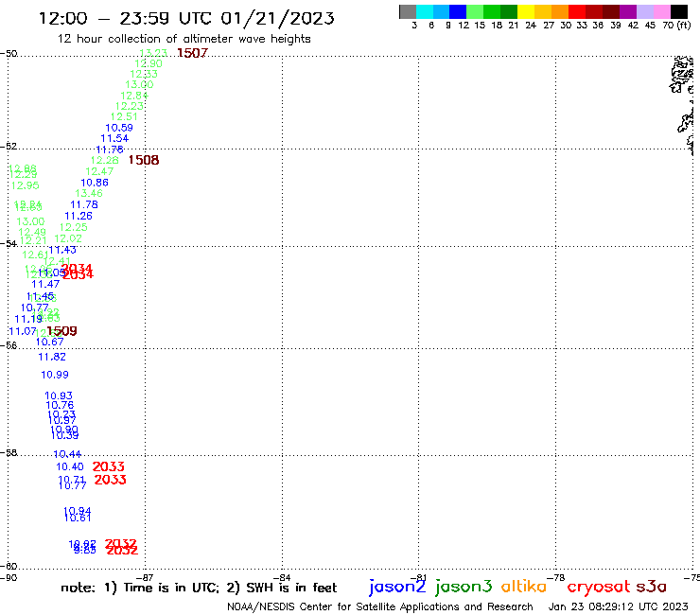Click the wave height value 12.25
Screen dimensions: 700x615
(73, 227)
